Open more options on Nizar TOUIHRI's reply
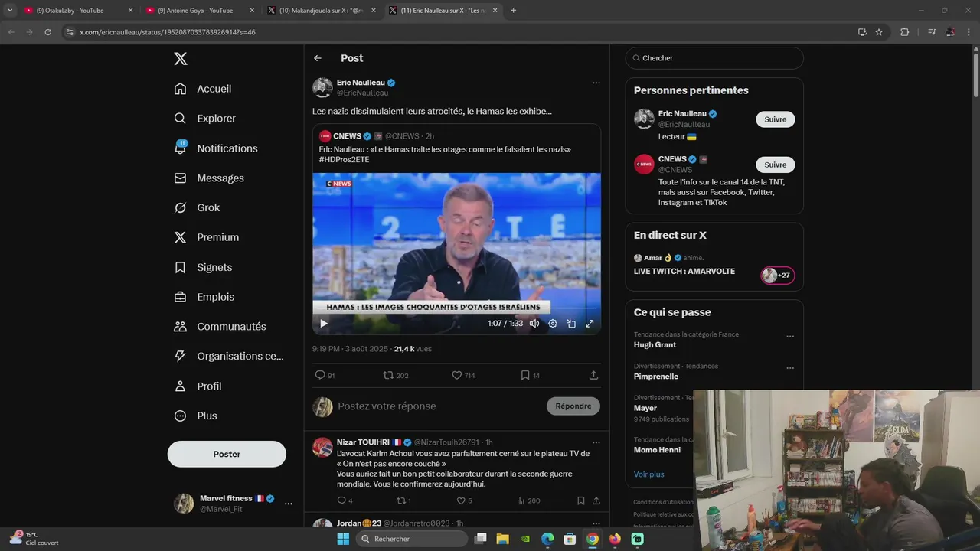Viewport: 980px width, 551px height. [x=596, y=442]
